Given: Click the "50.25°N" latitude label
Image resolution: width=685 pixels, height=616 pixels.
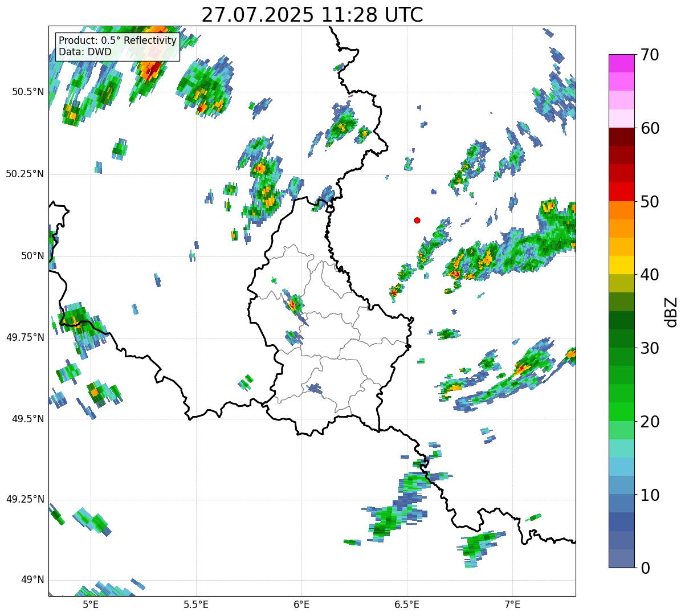Looking at the screenshot, I should click(x=25, y=174).
